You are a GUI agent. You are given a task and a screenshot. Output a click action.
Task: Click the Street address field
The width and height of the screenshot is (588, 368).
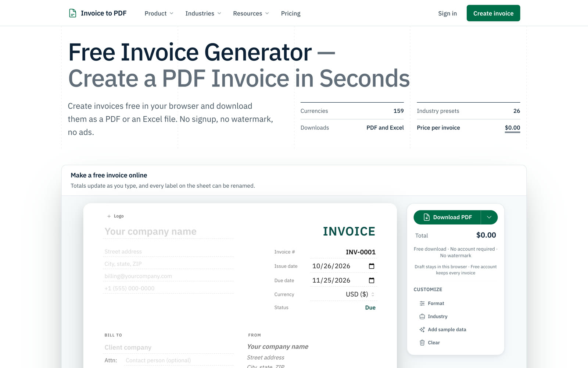point(168,252)
